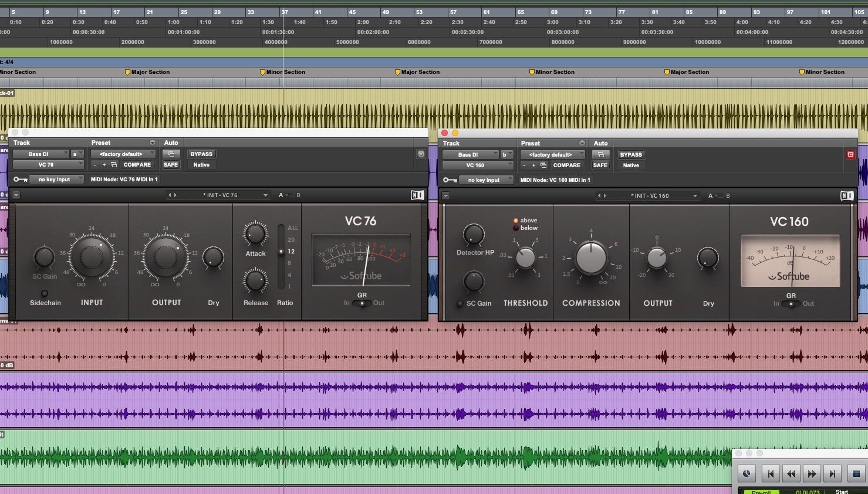Toggle A/B comparison switch in VC 160

pyautogui.click(x=719, y=196)
